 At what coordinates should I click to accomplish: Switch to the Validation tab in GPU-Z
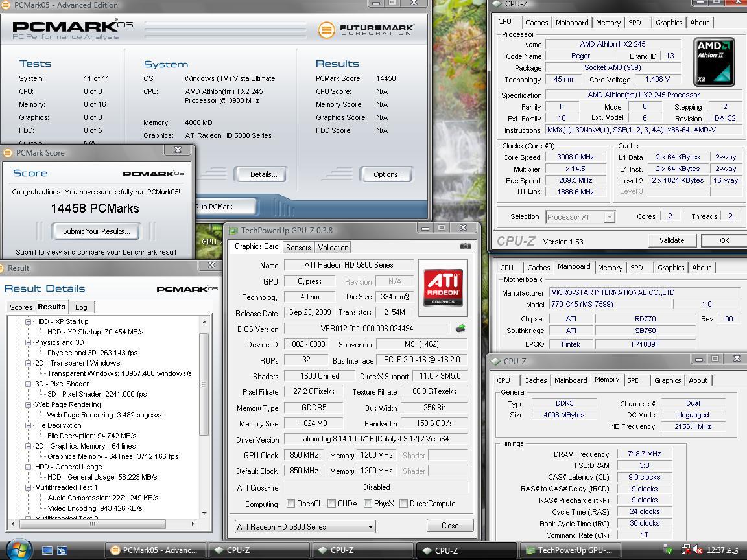(333, 247)
